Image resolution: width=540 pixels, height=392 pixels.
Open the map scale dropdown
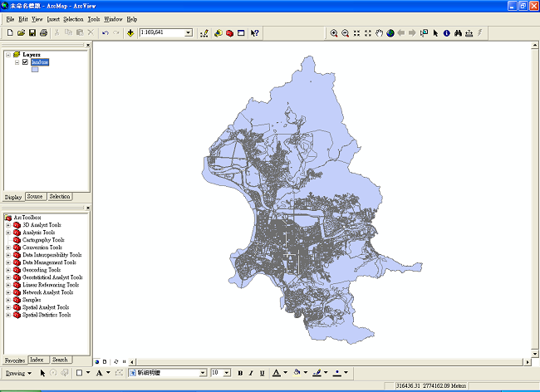189,33
